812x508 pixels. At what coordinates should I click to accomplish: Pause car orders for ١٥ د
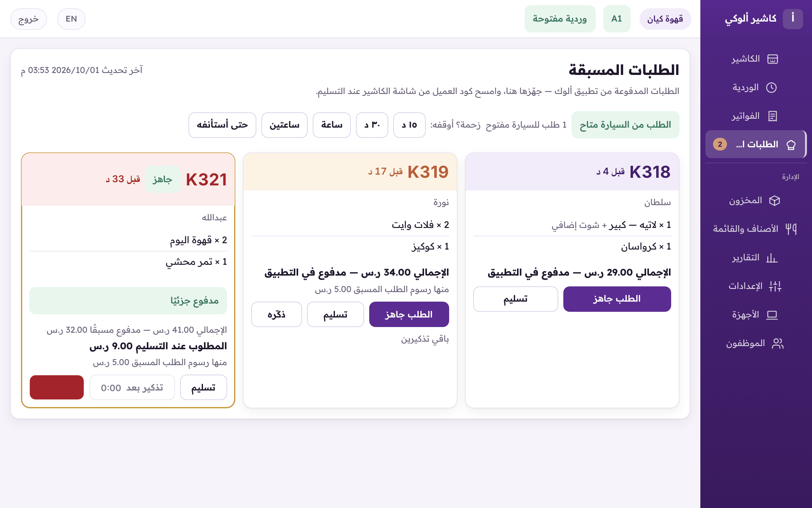409,125
